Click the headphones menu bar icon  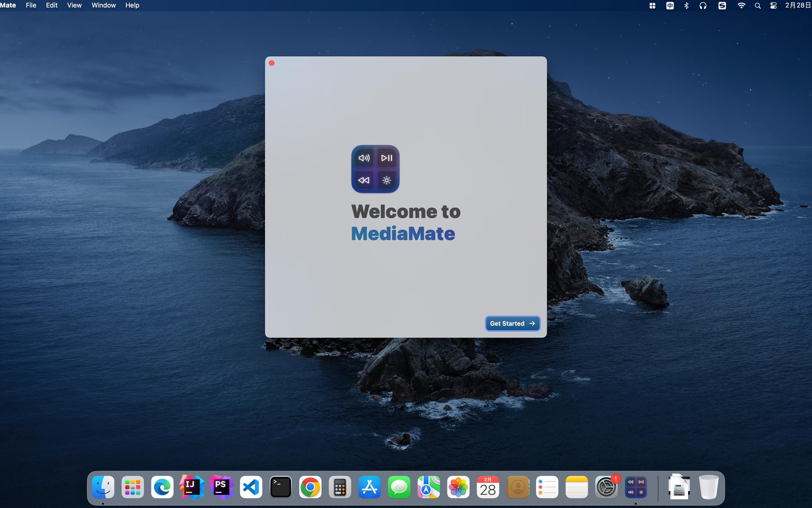click(703, 5)
